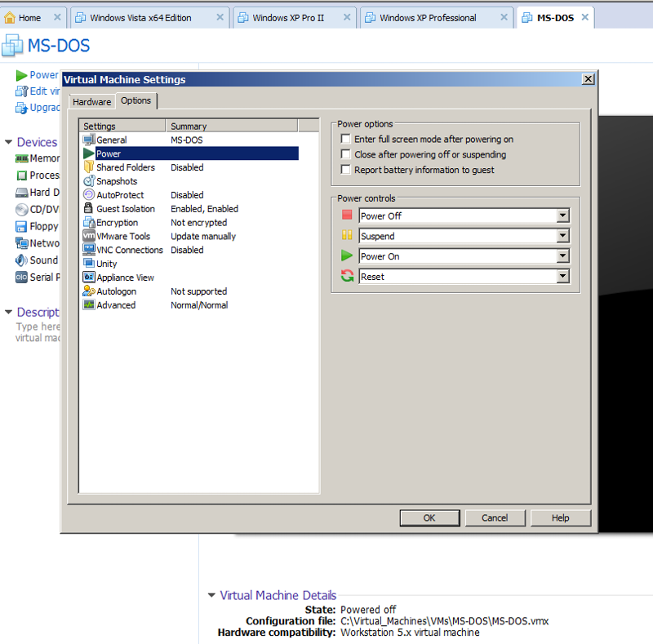Viewport: 653px width, 644px height.
Task: Enable full screen mode after powering on
Action: (x=346, y=140)
